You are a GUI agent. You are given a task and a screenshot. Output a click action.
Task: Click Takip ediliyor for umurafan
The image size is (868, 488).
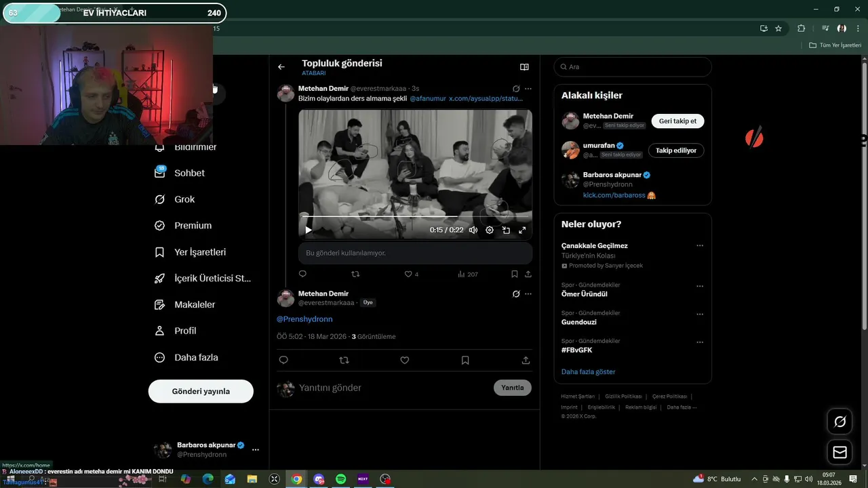(x=676, y=150)
